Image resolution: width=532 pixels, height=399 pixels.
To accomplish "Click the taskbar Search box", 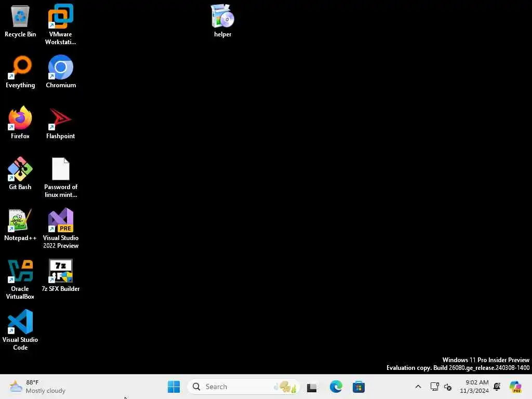I will (x=244, y=387).
